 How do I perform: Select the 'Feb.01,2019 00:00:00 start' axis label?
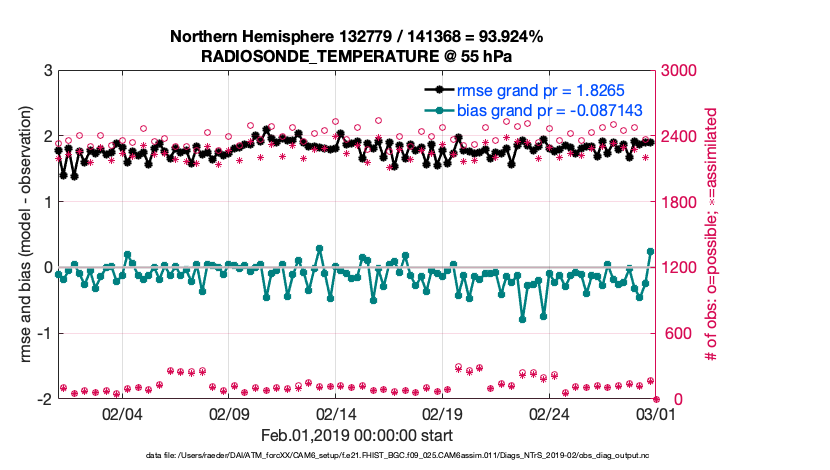[x=356, y=435]
